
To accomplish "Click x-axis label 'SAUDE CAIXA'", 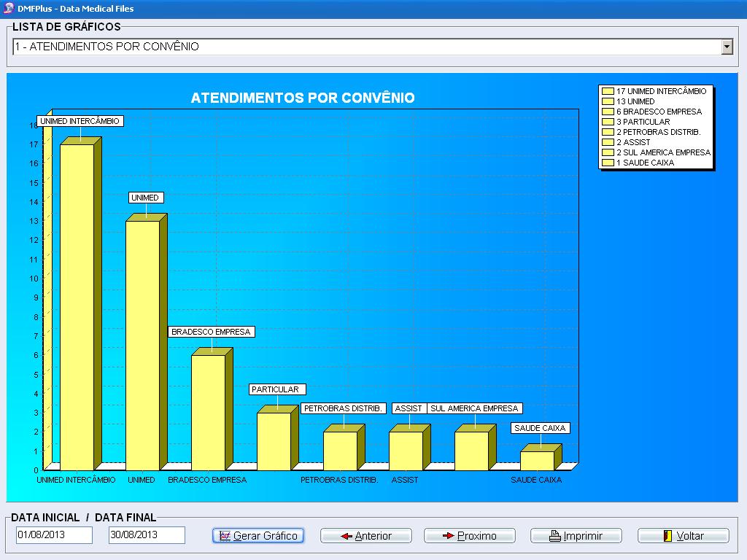I will point(536,480).
